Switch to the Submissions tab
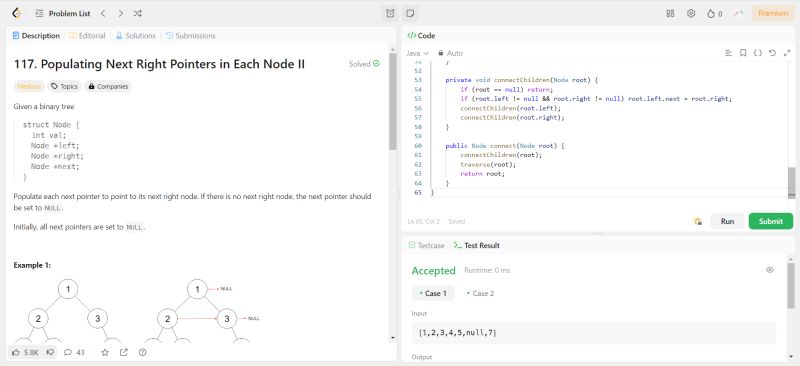Image resolution: width=800 pixels, height=366 pixels. tap(191, 36)
